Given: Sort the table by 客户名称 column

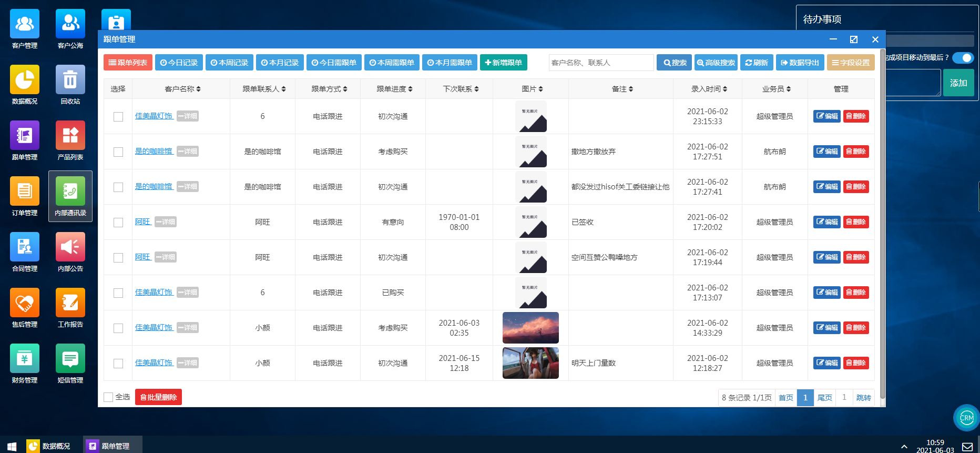Looking at the screenshot, I should pos(182,89).
